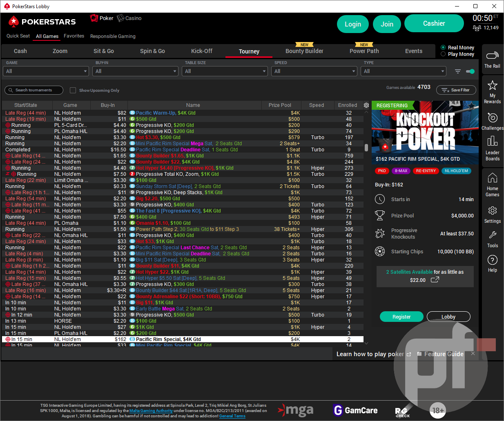Click the PKO tag badge
The height and width of the screenshot is (421, 504).
point(382,171)
